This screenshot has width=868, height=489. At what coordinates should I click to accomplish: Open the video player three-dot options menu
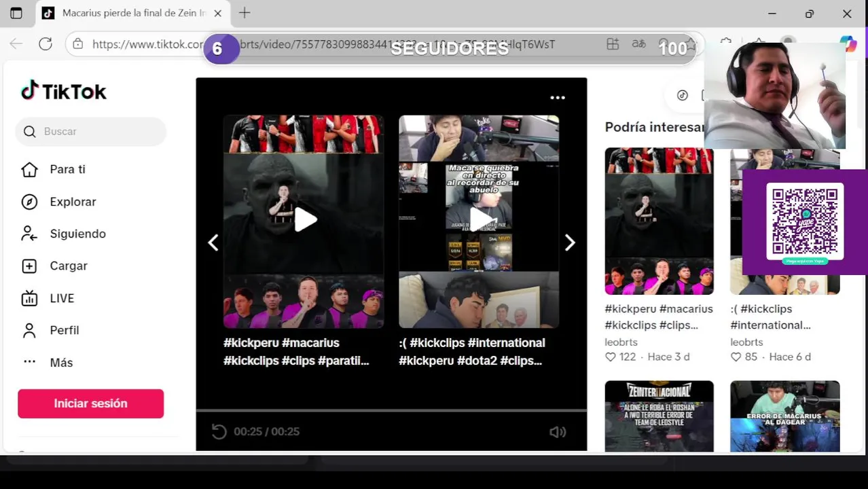(x=558, y=98)
